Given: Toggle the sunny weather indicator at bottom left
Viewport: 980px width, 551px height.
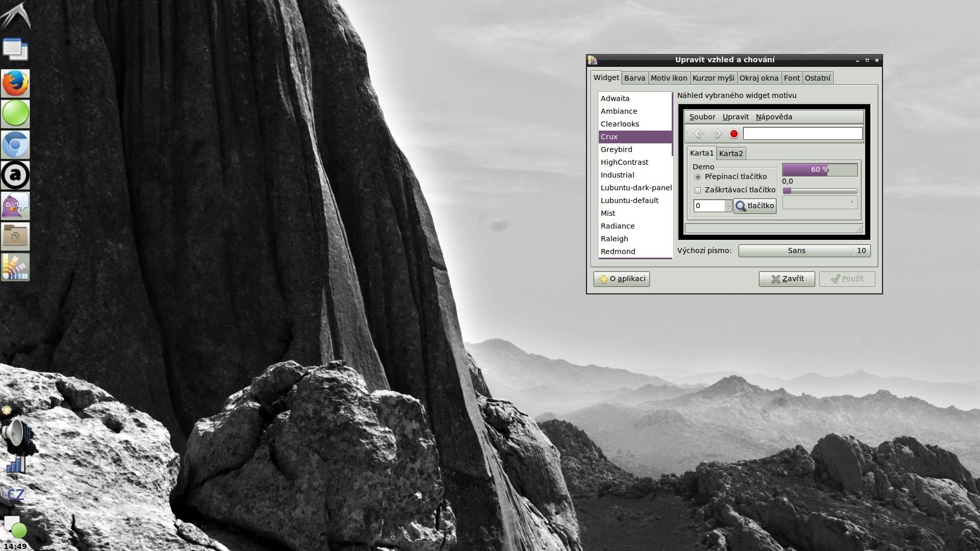Looking at the screenshot, I should [x=7, y=410].
